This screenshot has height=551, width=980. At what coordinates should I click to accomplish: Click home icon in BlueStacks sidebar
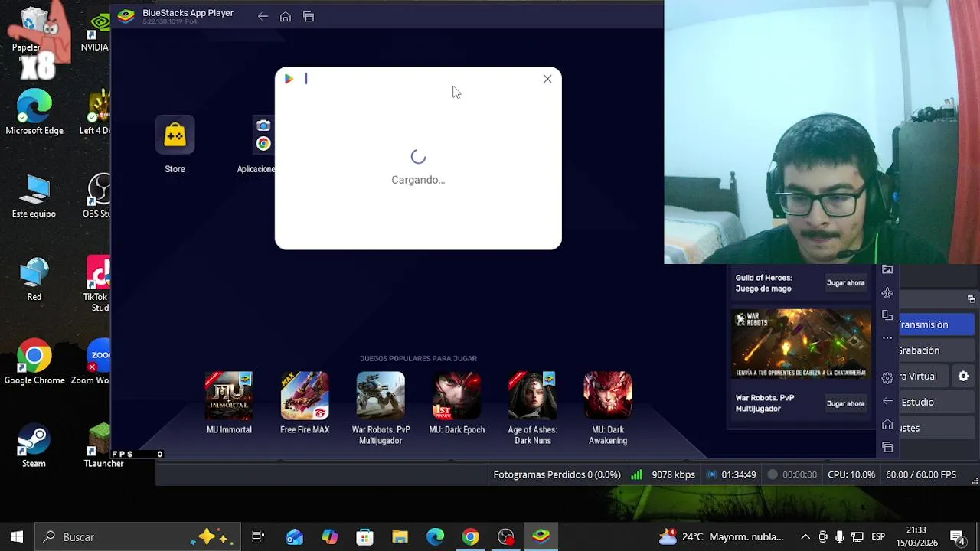point(887,424)
